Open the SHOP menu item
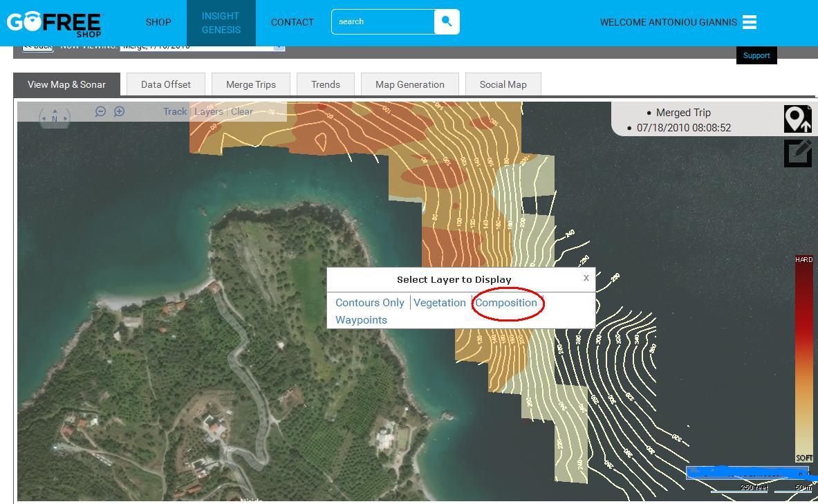This screenshot has height=504, width=818. [158, 22]
